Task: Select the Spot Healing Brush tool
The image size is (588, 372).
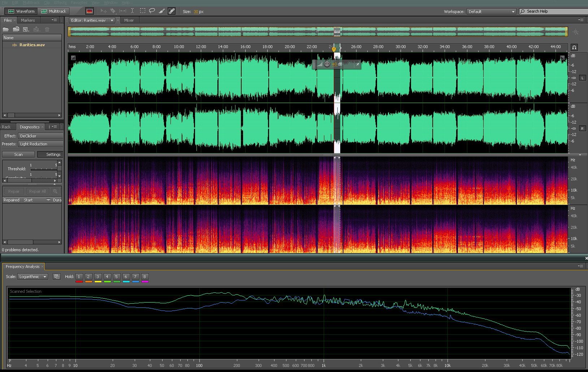Action: [172, 11]
